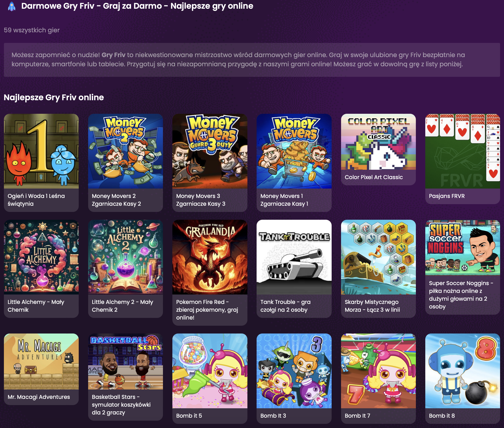
Task: Open the Mr. Macagi Adventures title link
Action: pos(39,397)
